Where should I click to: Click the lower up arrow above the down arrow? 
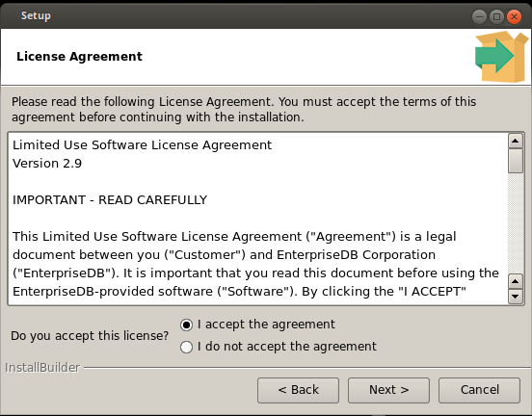[516, 281]
